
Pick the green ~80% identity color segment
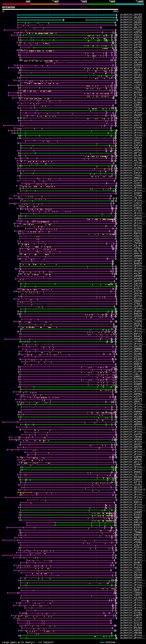pos(101,4)
